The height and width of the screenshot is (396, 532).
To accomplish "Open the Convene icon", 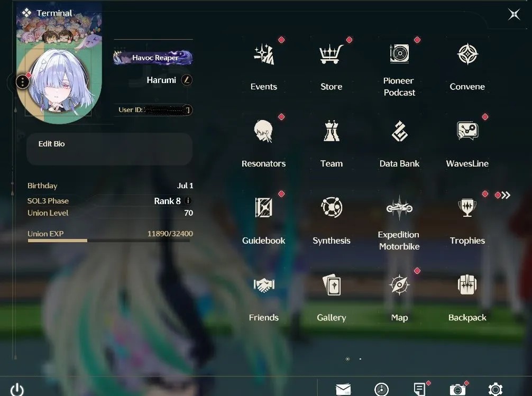I will pyautogui.click(x=467, y=53).
